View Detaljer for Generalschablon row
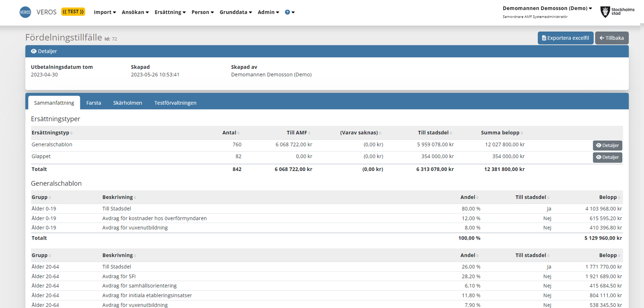644x308 pixels. point(607,146)
